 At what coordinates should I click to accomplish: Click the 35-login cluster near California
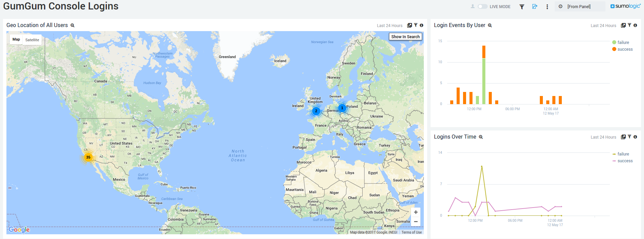point(88,157)
